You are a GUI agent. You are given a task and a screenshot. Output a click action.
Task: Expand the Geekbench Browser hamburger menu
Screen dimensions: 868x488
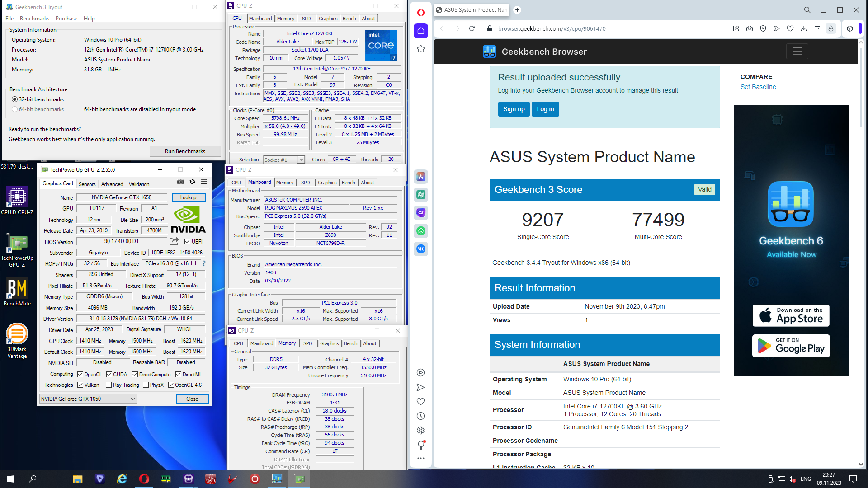[797, 52]
